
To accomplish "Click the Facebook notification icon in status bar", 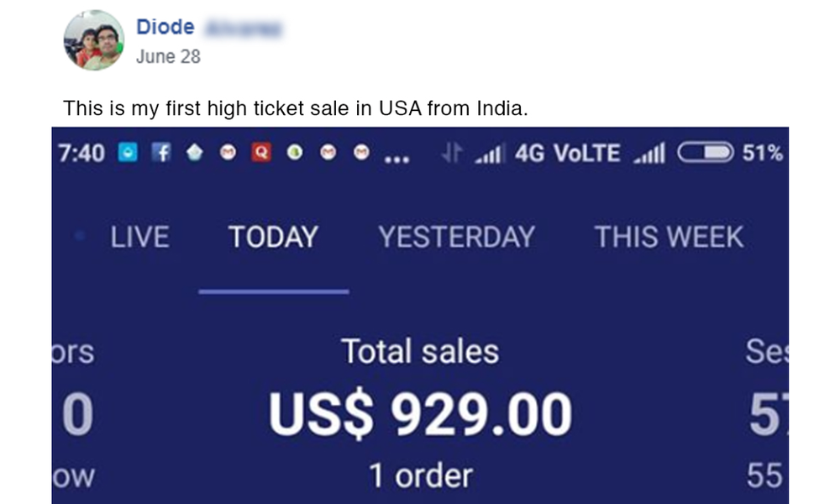I will (x=160, y=154).
